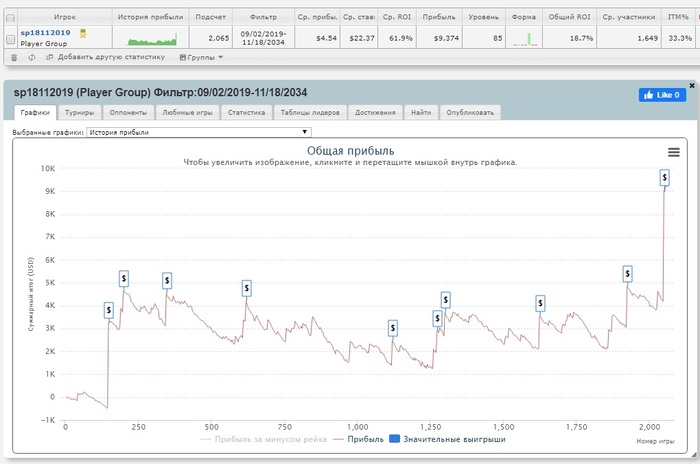Screen dimensions: 700x464
Task: Click the dollar marker near game 1,125
Action: point(393,328)
